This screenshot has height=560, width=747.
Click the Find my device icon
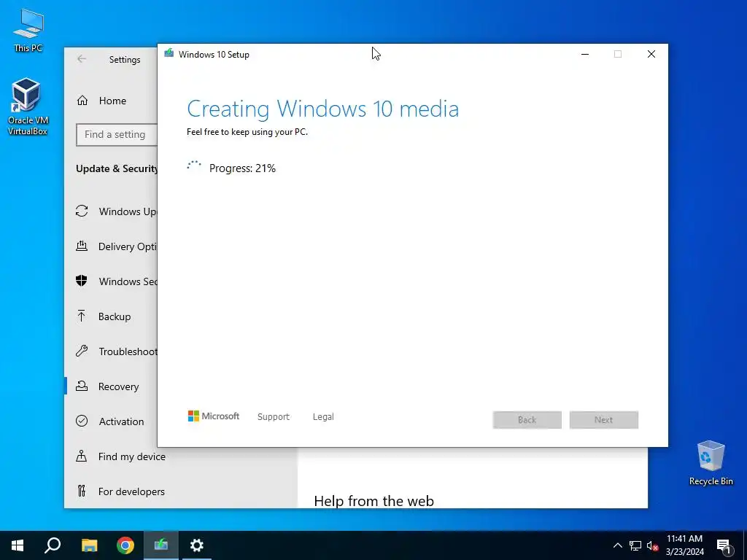82,456
